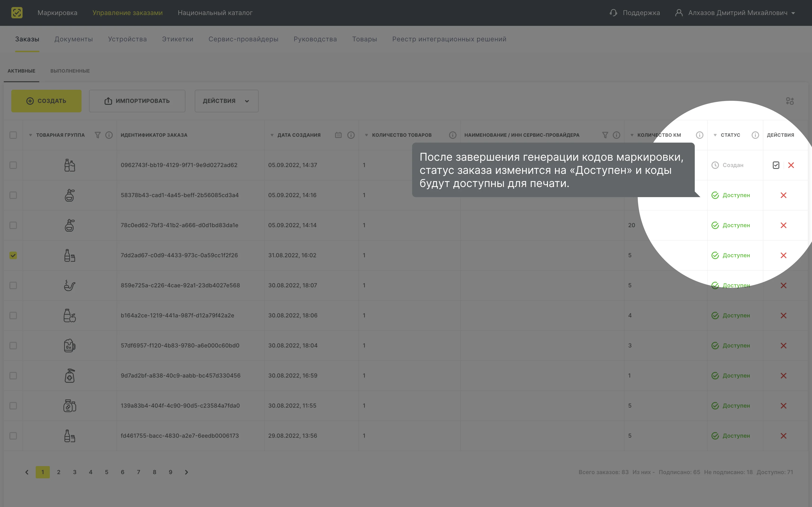Go to page 9

[171, 472]
